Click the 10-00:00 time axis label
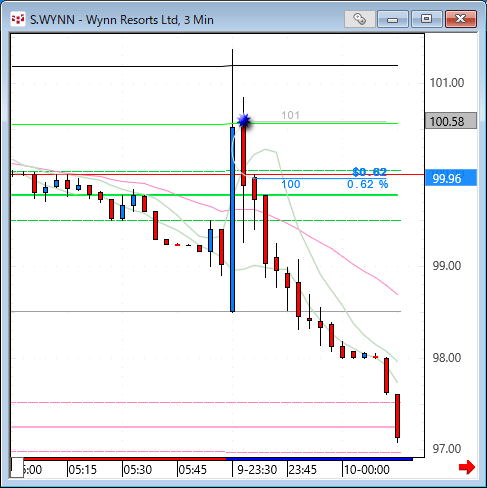This screenshot has width=487, height=488. [x=367, y=470]
